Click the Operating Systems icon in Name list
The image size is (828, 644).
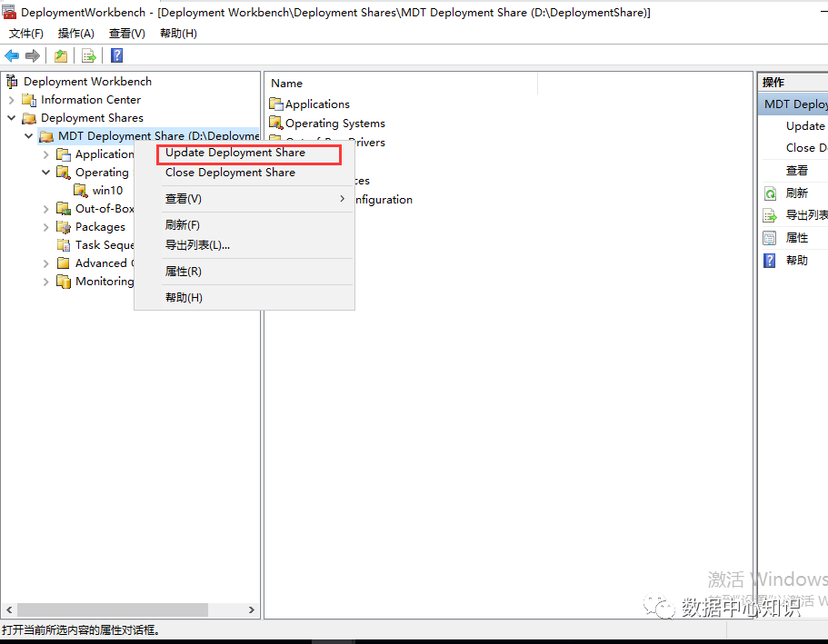pos(276,123)
